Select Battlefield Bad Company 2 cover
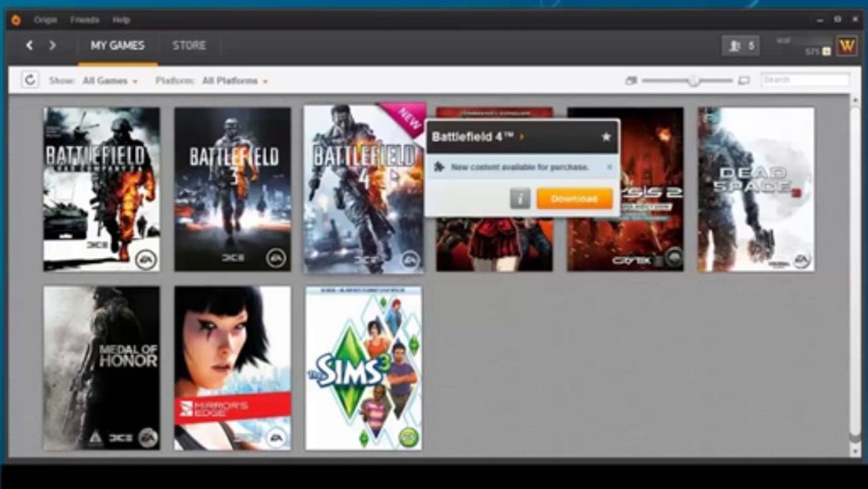868x489 pixels. 102,189
